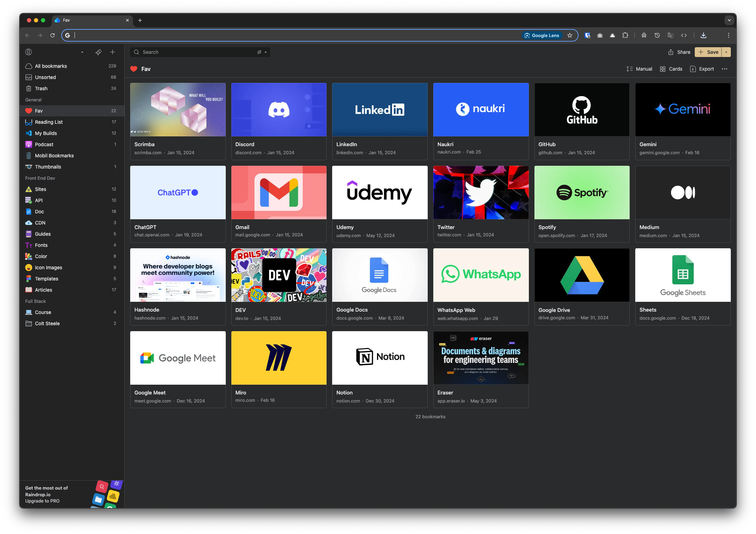Open the Gemini bookmark card
The image size is (756, 534).
(x=683, y=121)
